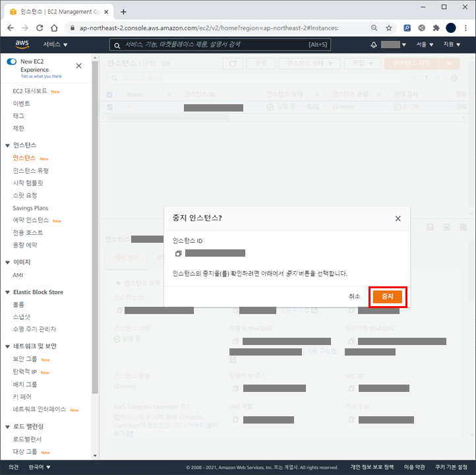The image size is (476, 475).
Task: Go to 이벤트 in the sidebar
Action: [21, 104]
